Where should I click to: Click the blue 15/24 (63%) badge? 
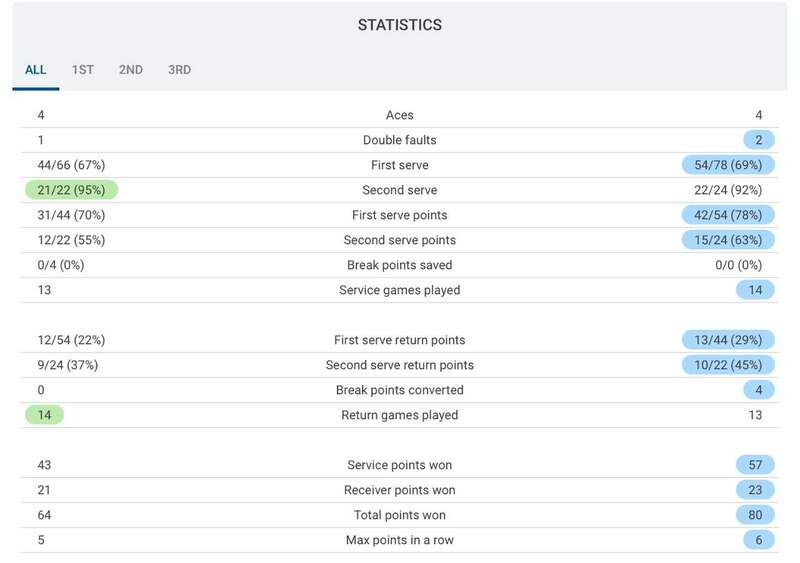[x=727, y=240]
